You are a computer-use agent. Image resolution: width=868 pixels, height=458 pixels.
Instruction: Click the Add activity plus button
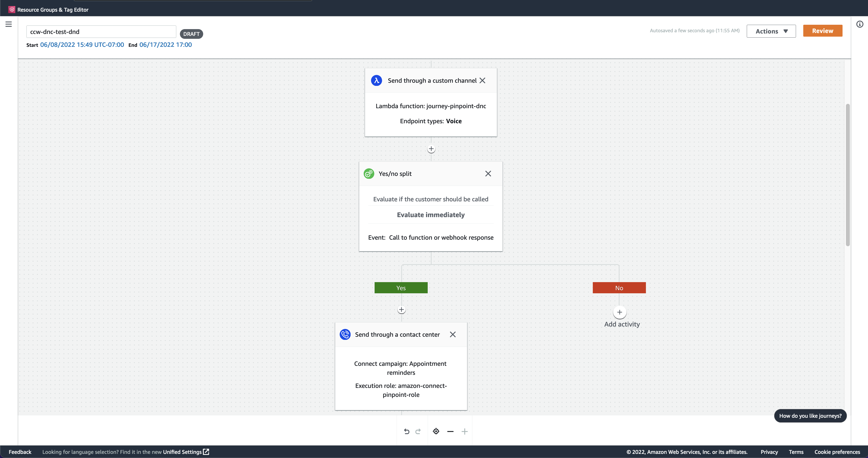pyautogui.click(x=619, y=312)
